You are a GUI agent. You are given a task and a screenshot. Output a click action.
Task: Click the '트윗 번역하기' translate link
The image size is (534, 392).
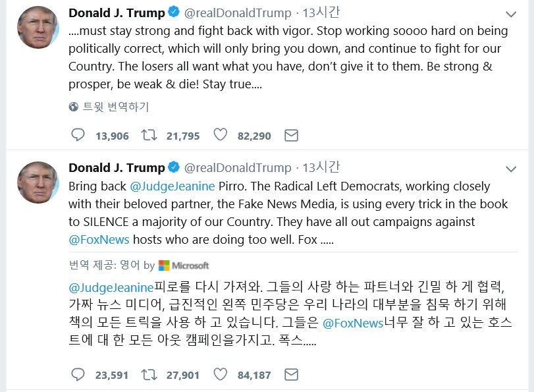coord(115,107)
